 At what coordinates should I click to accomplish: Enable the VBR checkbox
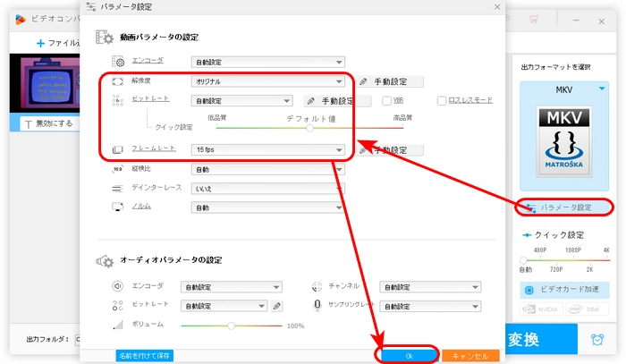click(386, 101)
